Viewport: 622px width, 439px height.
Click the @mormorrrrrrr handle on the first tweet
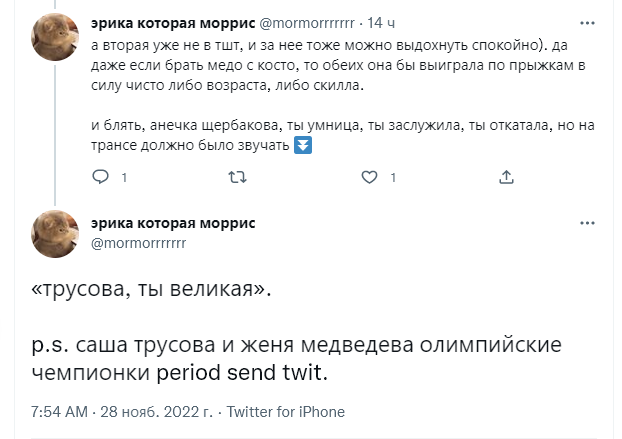[307, 23]
